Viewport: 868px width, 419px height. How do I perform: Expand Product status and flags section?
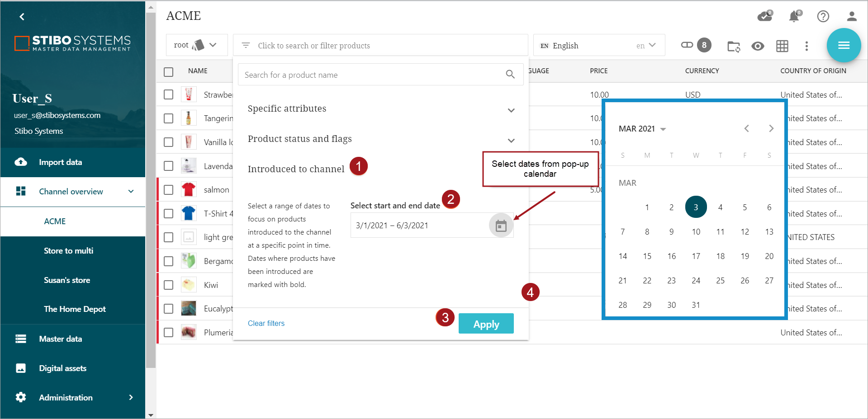[x=511, y=141]
